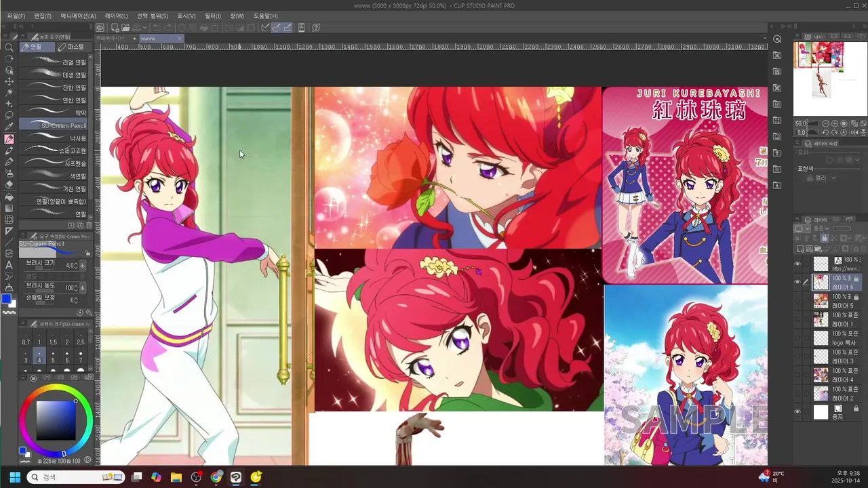
Task: Show the 레이어 2 layer
Action: (x=797, y=393)
